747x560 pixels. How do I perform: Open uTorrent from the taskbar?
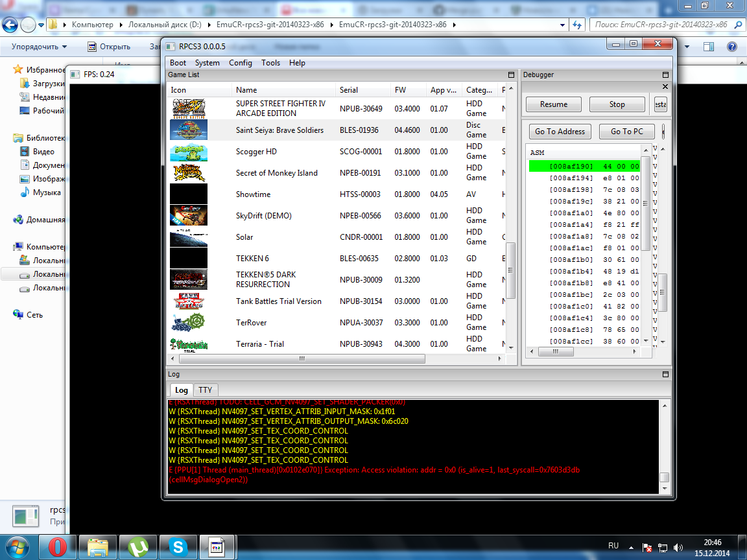(x=138, y=547)
